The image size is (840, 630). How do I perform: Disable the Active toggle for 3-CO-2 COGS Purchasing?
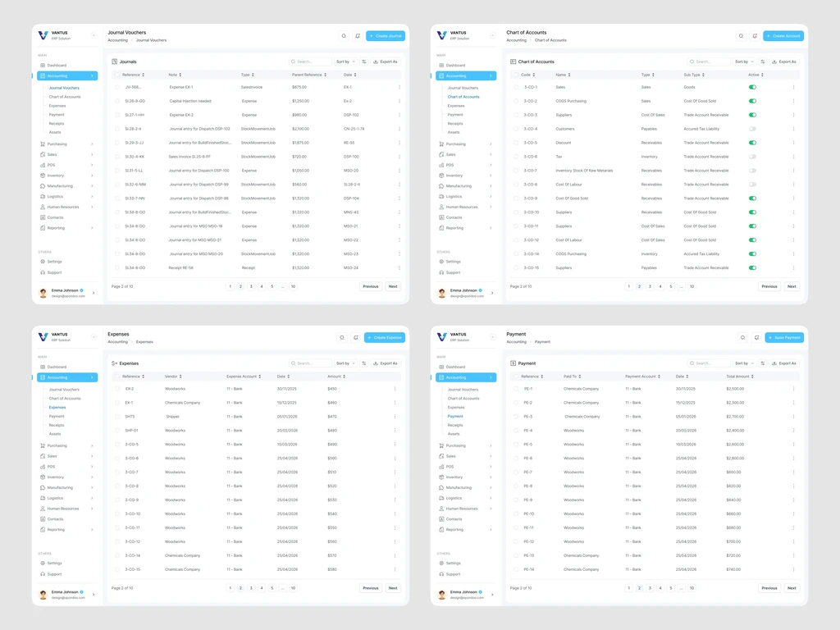click(x=753, y=101)
